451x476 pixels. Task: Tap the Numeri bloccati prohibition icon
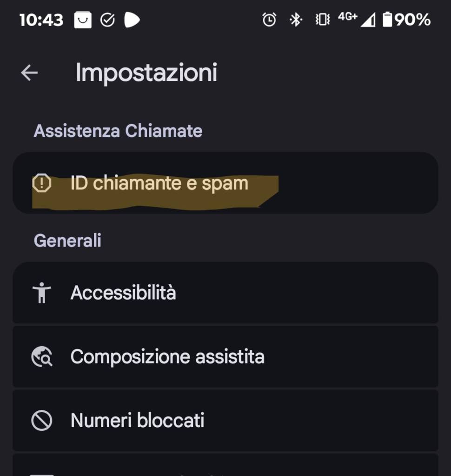41,421
